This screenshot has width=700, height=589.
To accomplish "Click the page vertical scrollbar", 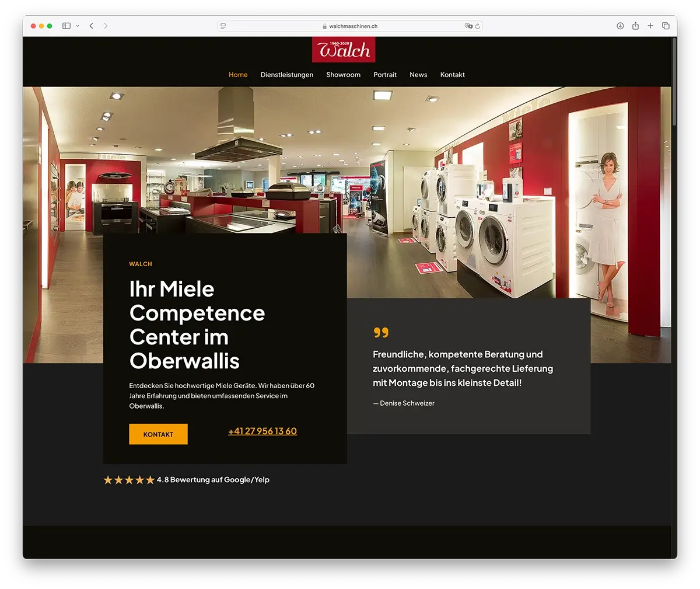I will pyautogui.click(x=674, y=82).
